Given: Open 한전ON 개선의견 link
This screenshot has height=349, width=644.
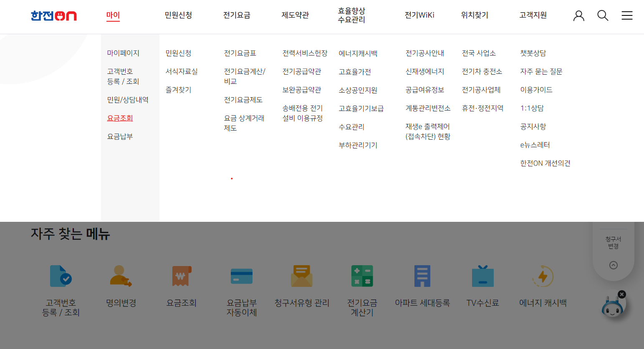Looking at the screenshot, I should (545, 163).
